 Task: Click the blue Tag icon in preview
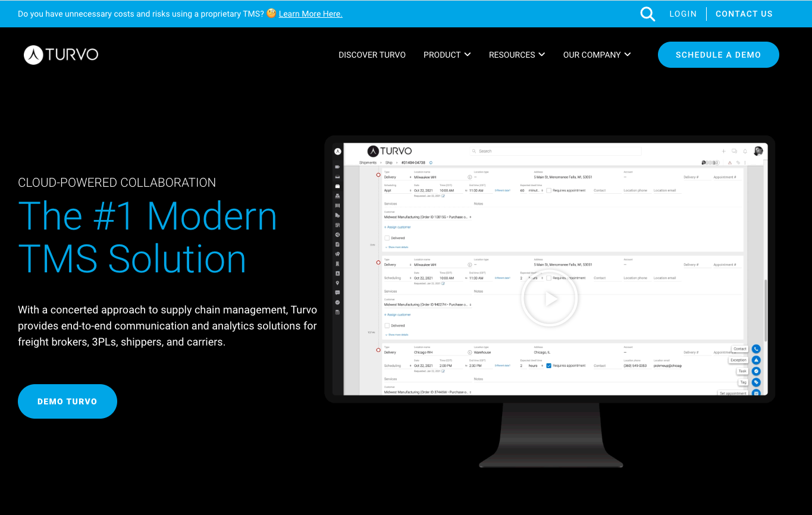coord(756,382)
